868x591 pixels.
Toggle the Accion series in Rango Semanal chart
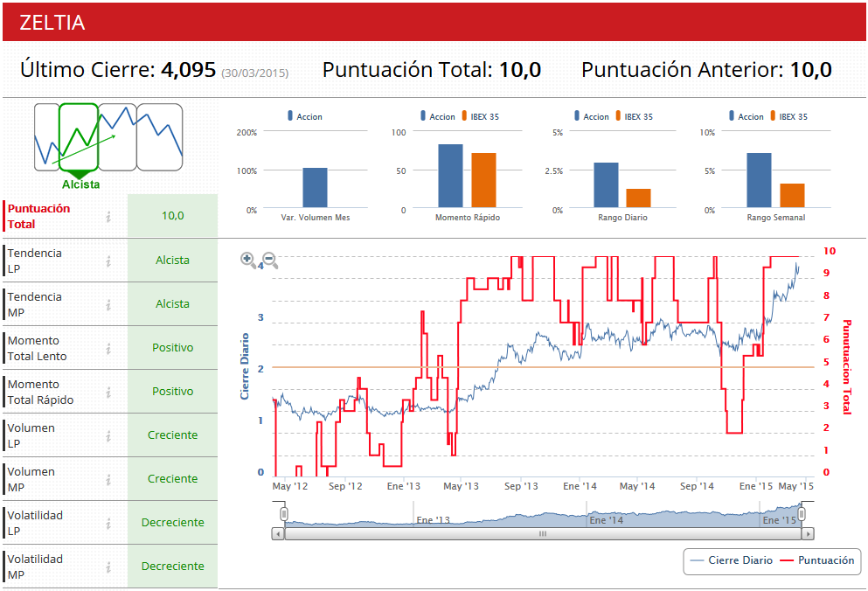[x=746, y=116]
